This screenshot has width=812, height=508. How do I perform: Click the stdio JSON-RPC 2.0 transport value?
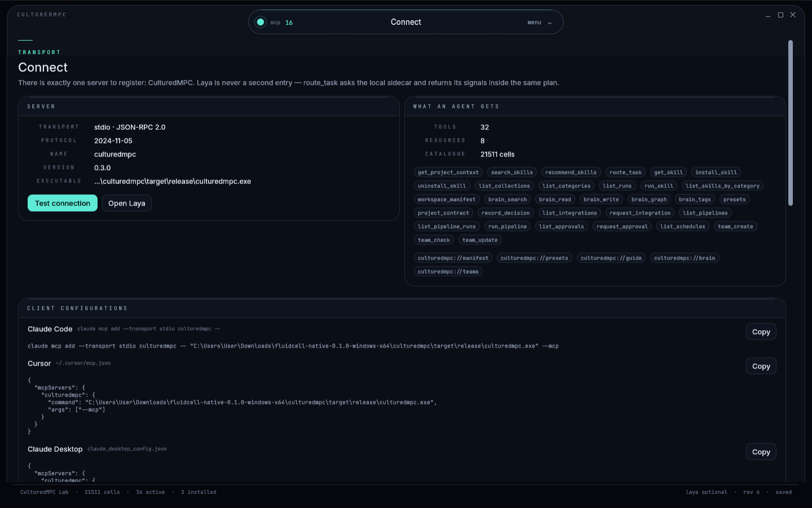[130, 127]
